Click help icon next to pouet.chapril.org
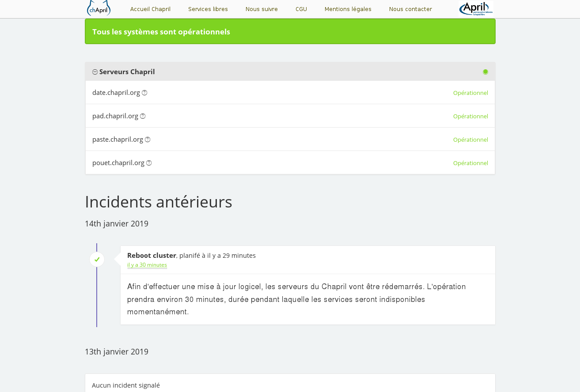The height and width of the screenshot is (392, 580). 149,163
